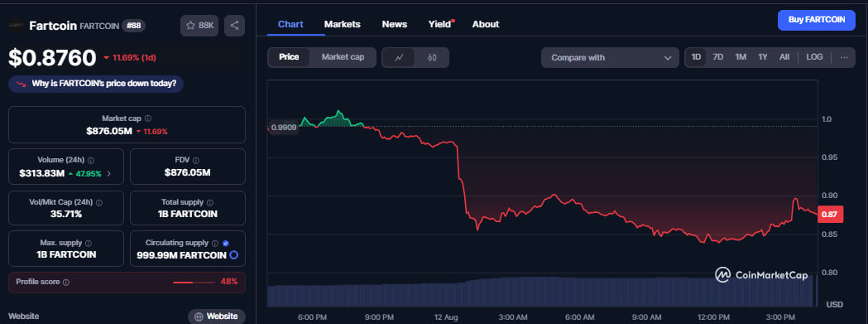
Task: Select the line chart view icon
Action: (x=399, y=57)
